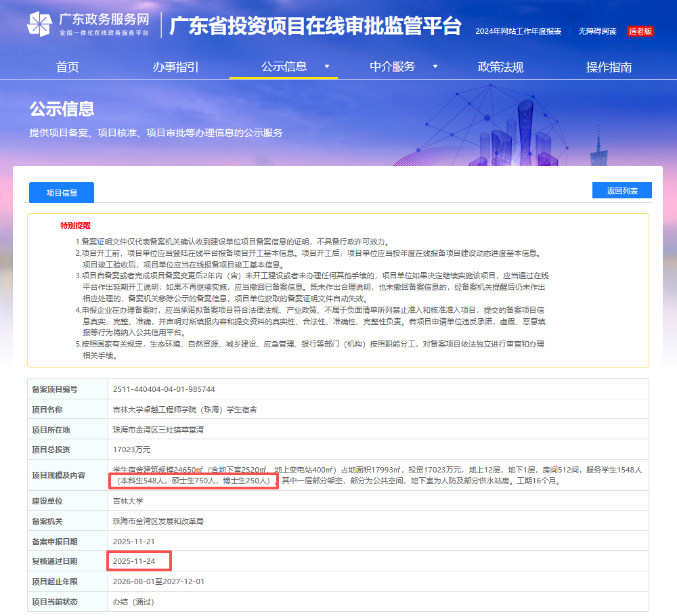Open the 办事指引 menu item

tap(175, 67)
